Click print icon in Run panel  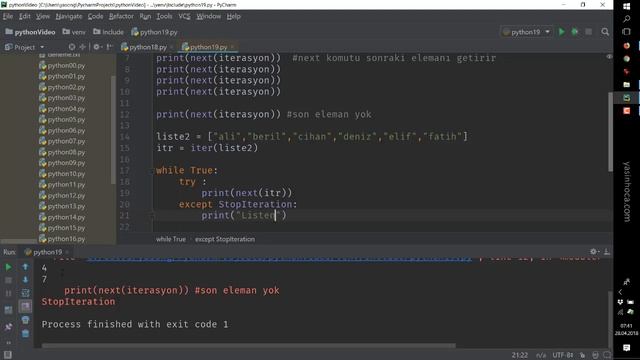[x=25, y=320]
